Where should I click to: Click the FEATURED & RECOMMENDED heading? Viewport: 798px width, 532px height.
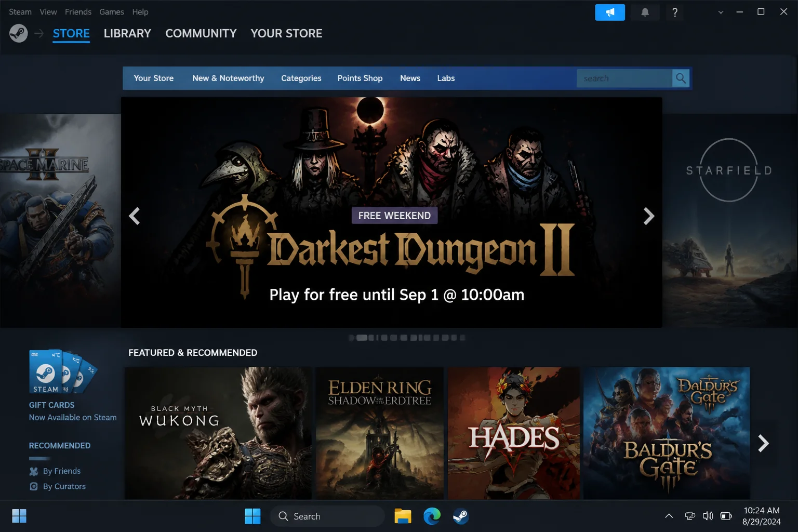pos(193,353)
